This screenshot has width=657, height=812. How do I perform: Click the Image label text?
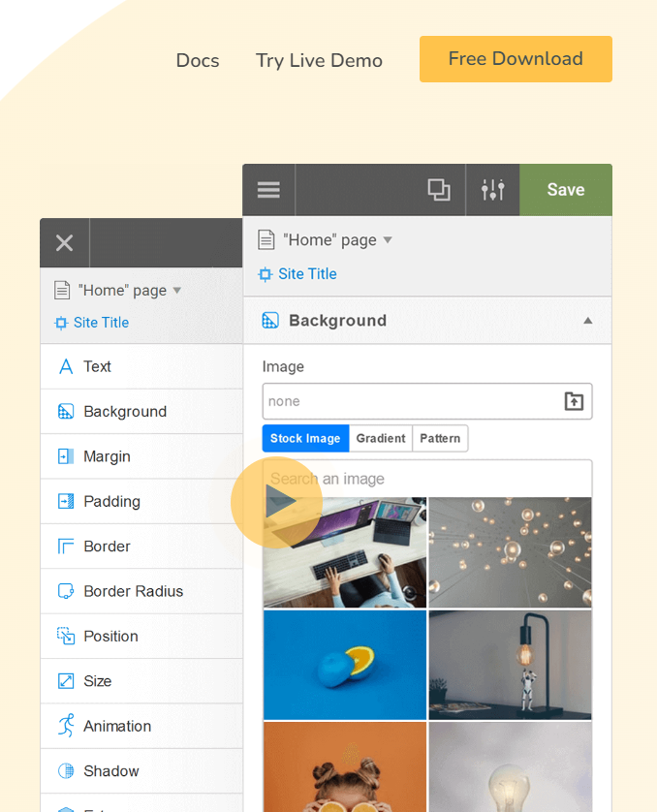pyautogui.click(x=283, y=366)
